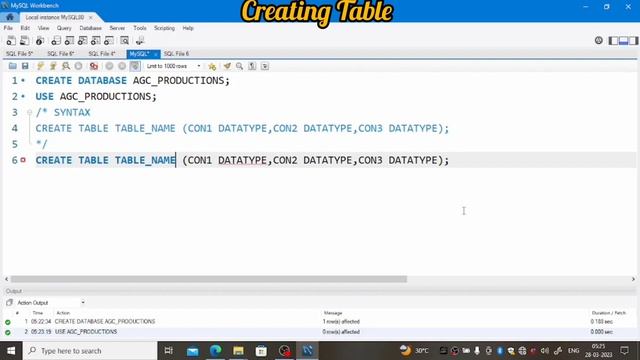The image size is (640, 360).
Task: Open the Edit menu
Action: click(25, 28)
